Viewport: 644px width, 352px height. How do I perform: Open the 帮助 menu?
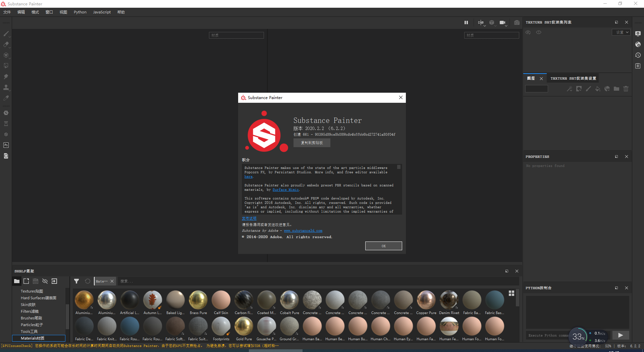[121, 12]
